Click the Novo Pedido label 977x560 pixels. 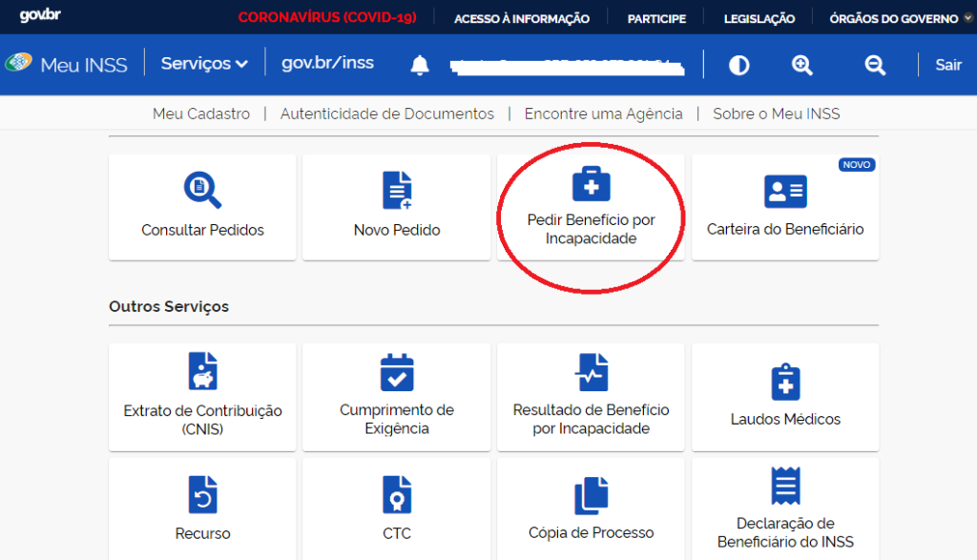coord(397,230)
